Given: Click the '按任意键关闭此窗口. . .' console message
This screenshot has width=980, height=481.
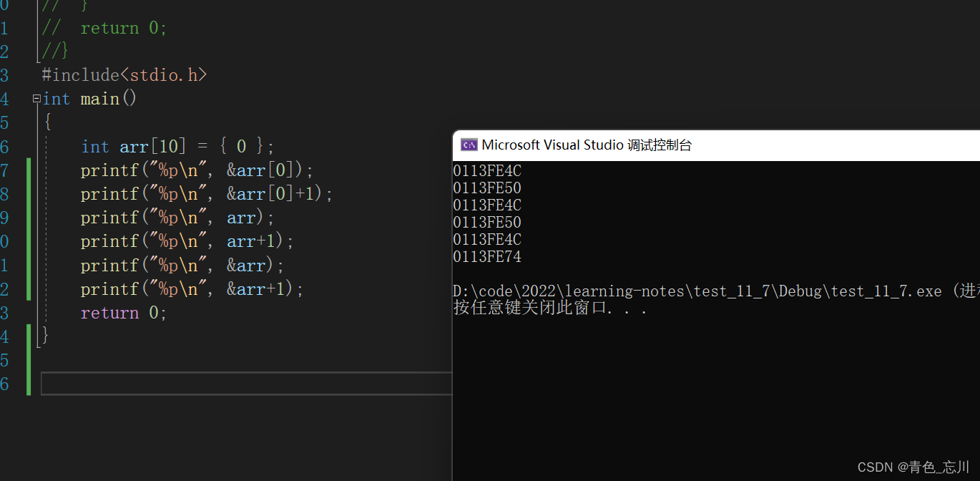Looking at the screenshot, I should click(x=551, y=308).
